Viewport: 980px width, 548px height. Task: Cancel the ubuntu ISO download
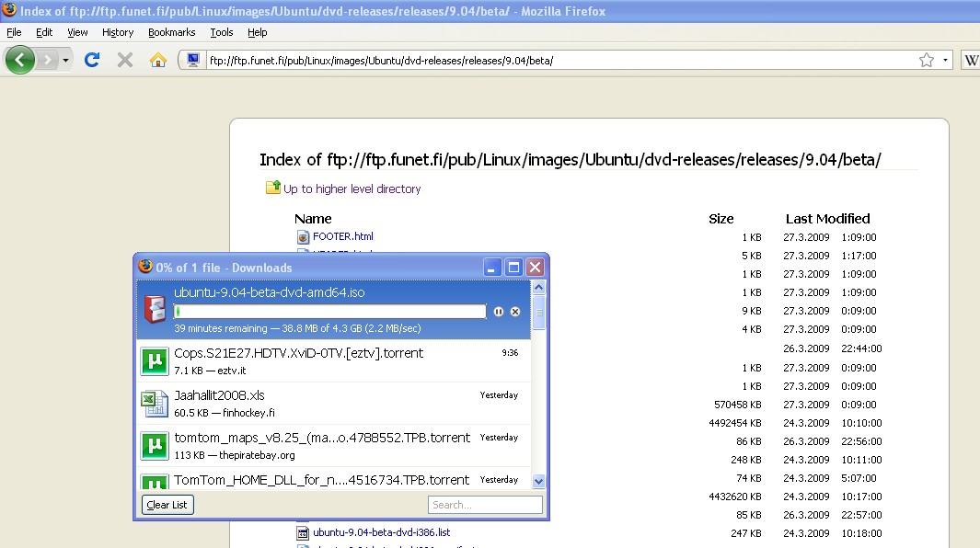click(x=515, y=312)
